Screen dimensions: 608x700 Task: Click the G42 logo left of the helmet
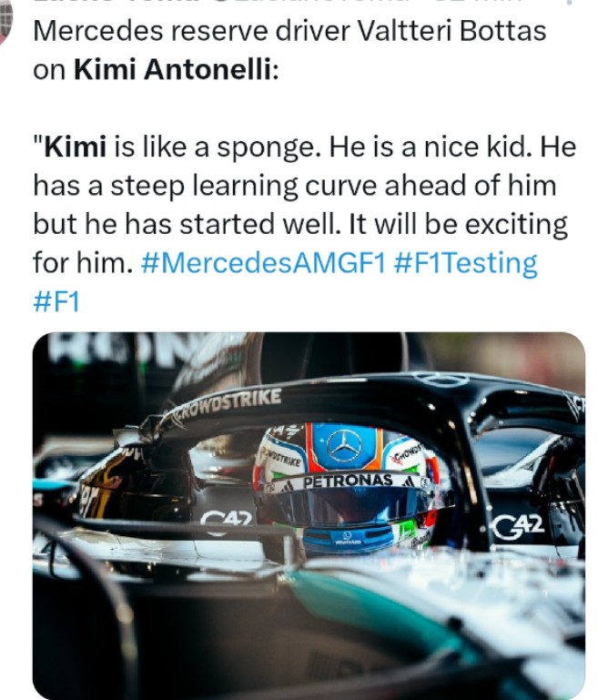pos(227,519)
